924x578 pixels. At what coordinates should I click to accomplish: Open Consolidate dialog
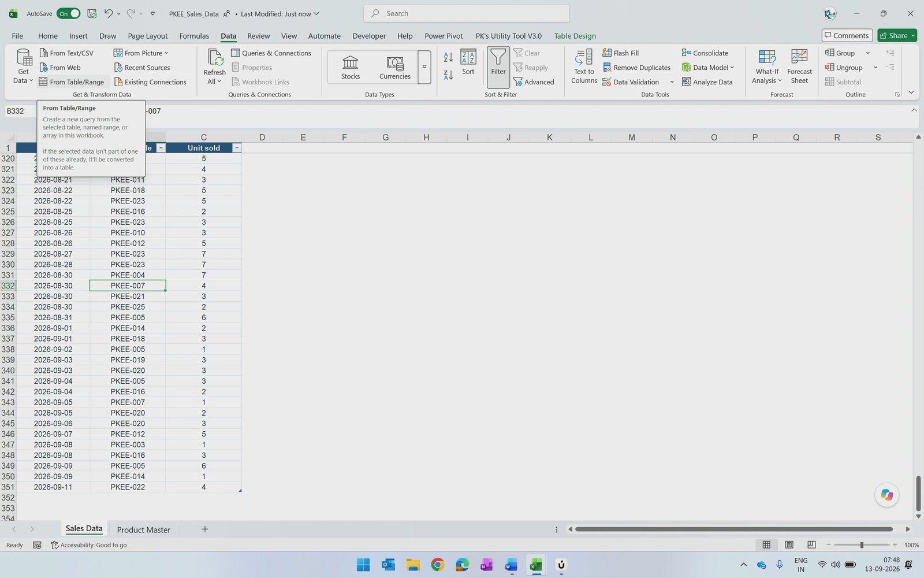coord(705,53)
